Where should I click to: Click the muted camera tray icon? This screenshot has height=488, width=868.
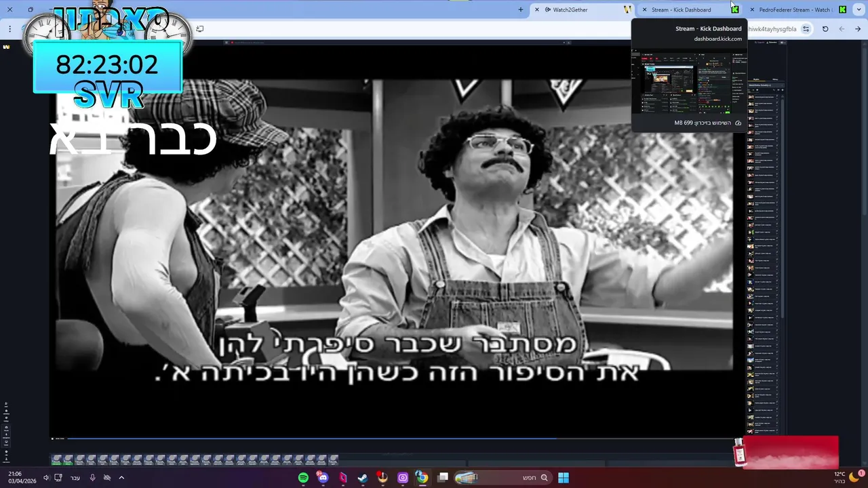107,478
